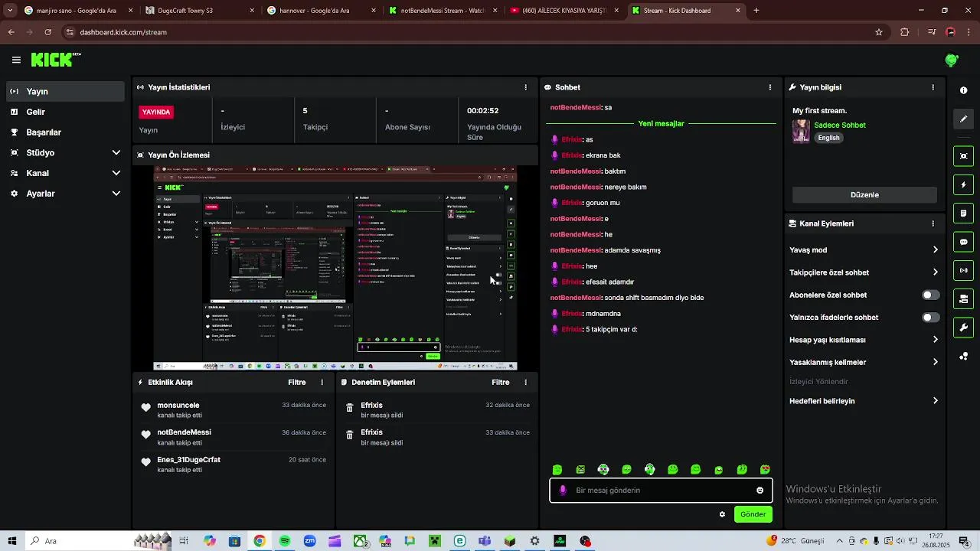Toggle the stream preview panel icon
980x551 pixels.
[963, 156]
